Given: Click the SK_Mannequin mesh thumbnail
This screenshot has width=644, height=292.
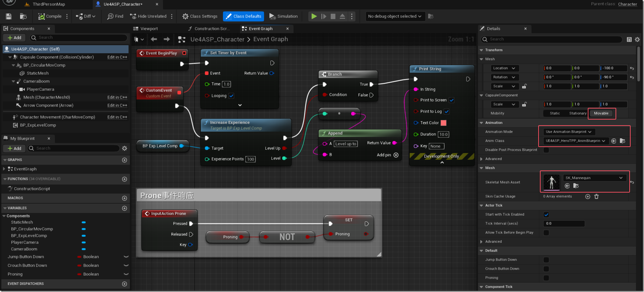Looking at the screenshot, I should (x=552, y=182).
